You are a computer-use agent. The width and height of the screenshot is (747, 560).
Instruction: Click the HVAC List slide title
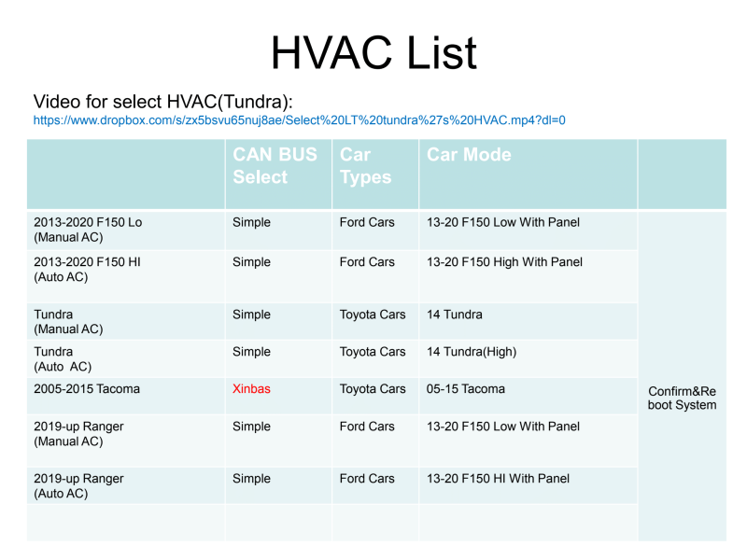pos(373,53)
